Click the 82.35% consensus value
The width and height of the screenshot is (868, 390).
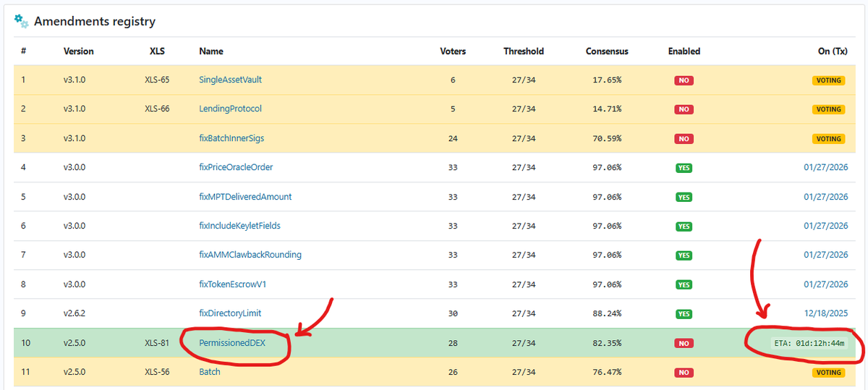[x=607, y=343]
